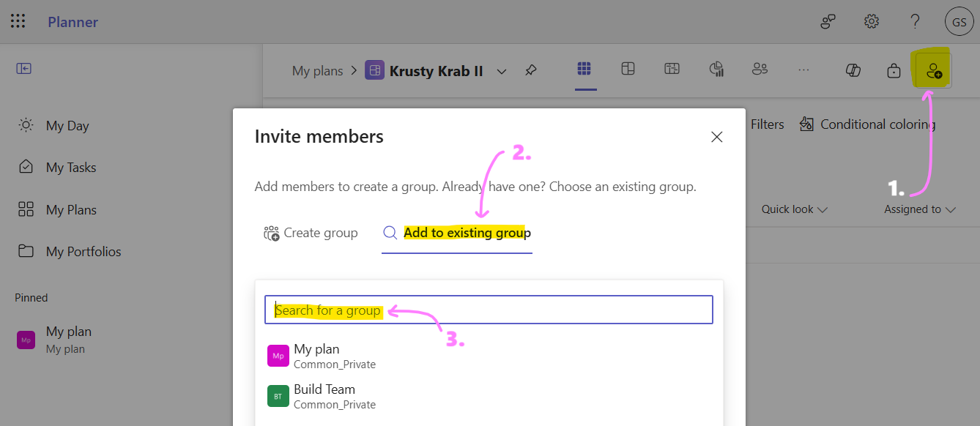Click the pin plan icon

pos(531,70)
